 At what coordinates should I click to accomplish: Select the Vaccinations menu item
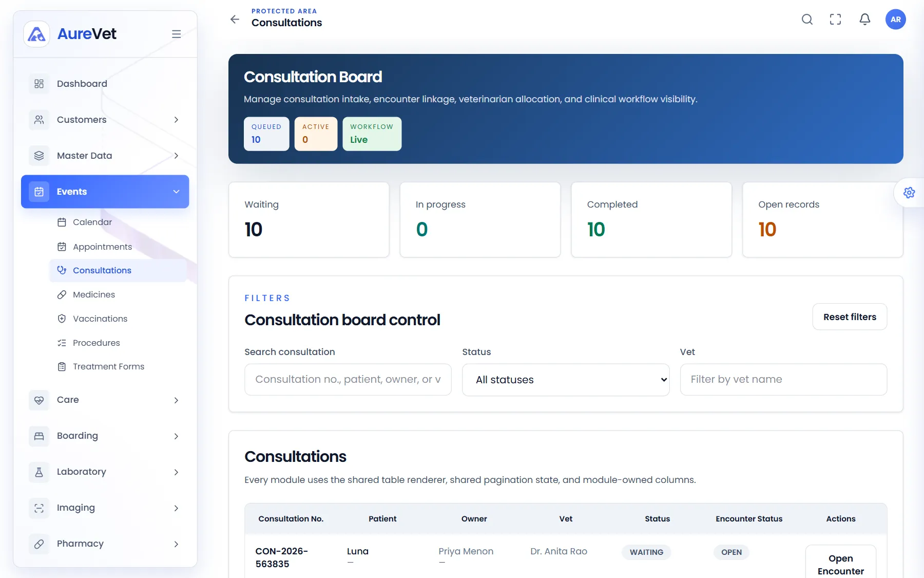click(x=118, y=319)
